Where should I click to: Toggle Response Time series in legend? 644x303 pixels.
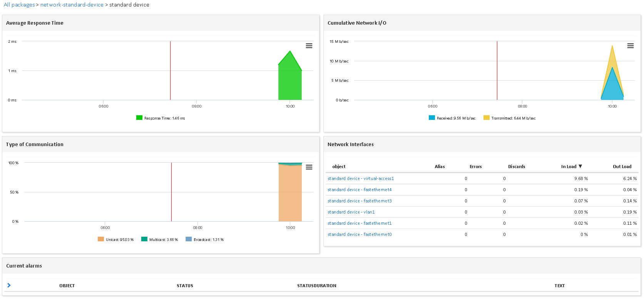161,118
